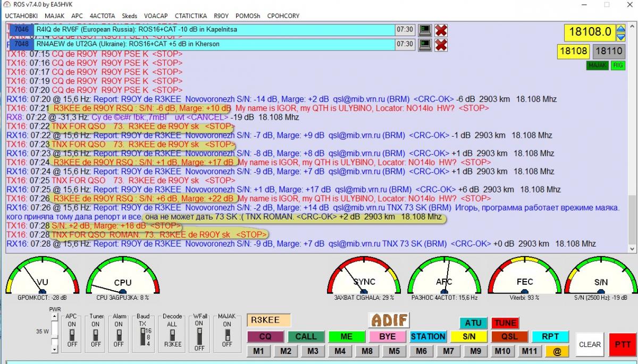638x364 pixels.
Task: Decrease frequency with the down arrow
Action: click(620, 36)
